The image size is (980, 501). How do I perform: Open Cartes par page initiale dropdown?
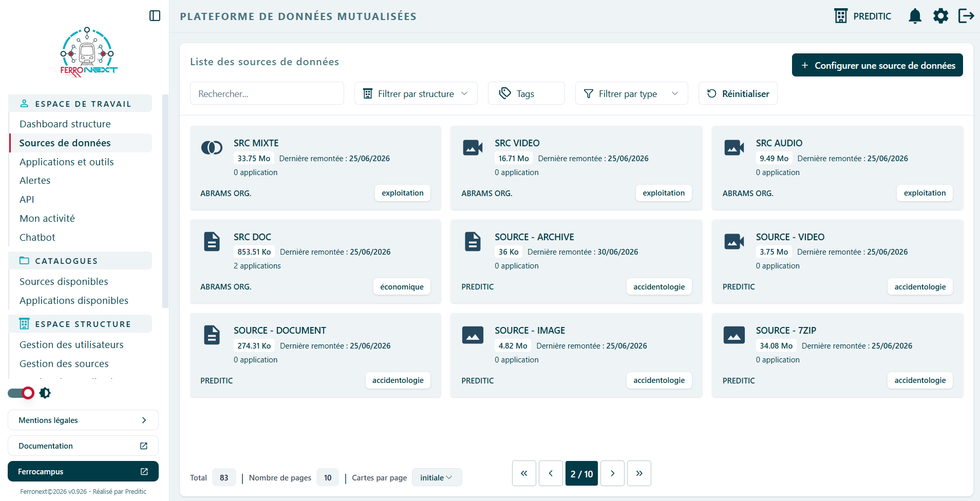[x=437, y=477]
